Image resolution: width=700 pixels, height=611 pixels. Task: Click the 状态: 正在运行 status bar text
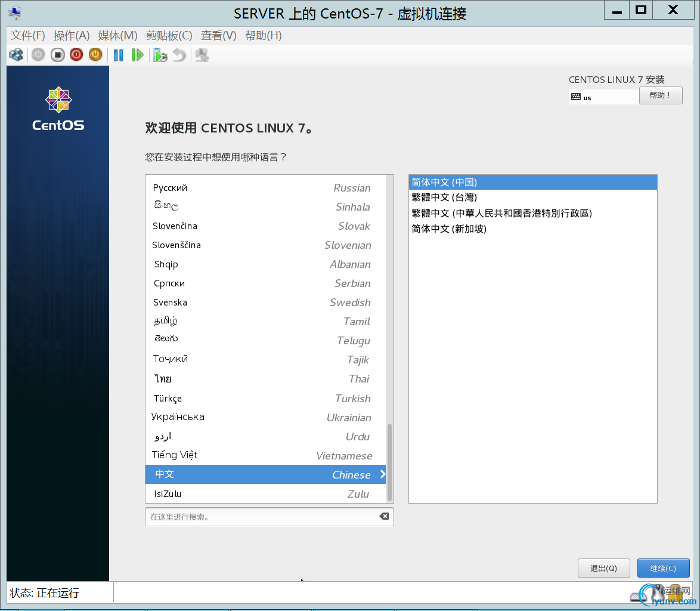pos(45,593)
